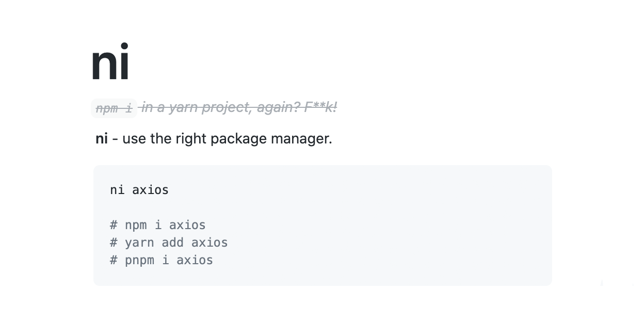Click the struck-through "npm i" code badge
The width and height of the screenshot is (644, 322).
tap(114, 108)
